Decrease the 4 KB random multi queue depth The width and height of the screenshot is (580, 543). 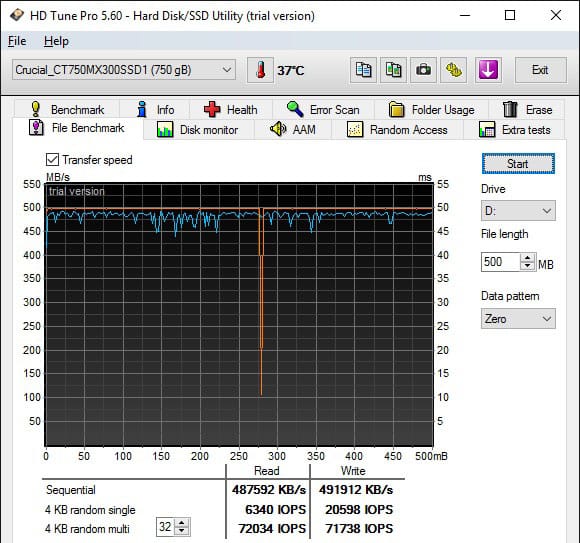[182, 531]
